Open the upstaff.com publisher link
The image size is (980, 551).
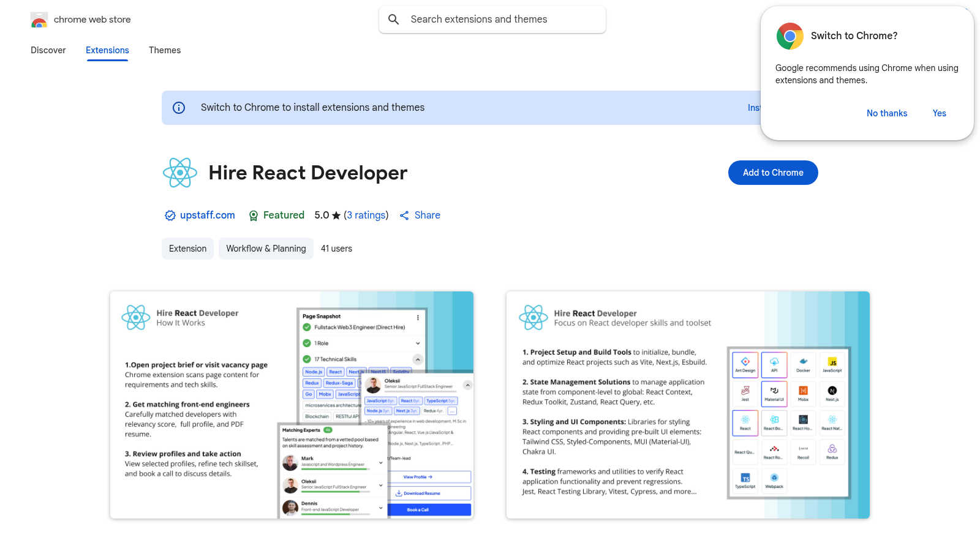pos(208,216)
